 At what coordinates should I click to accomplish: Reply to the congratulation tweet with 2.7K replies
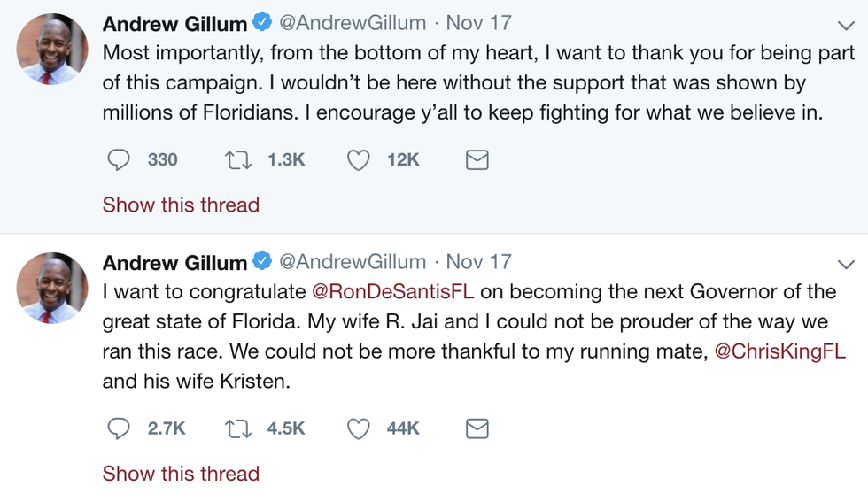tap(119, 428)
